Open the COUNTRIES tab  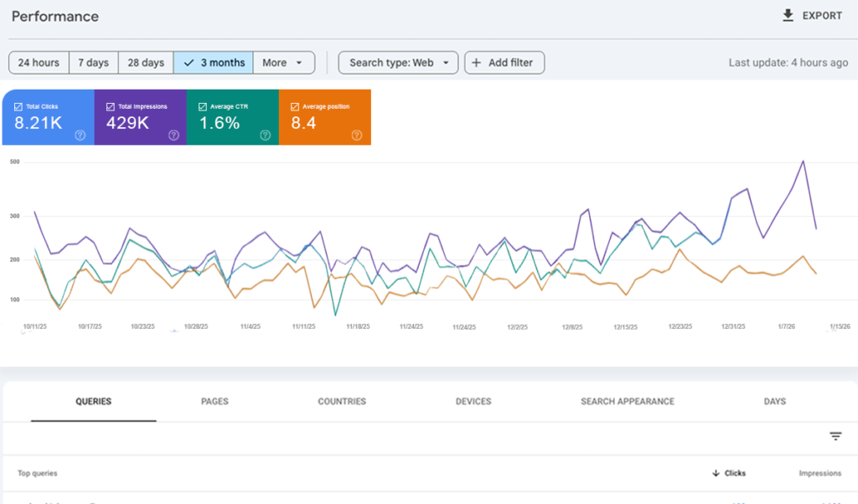[342, 401]
